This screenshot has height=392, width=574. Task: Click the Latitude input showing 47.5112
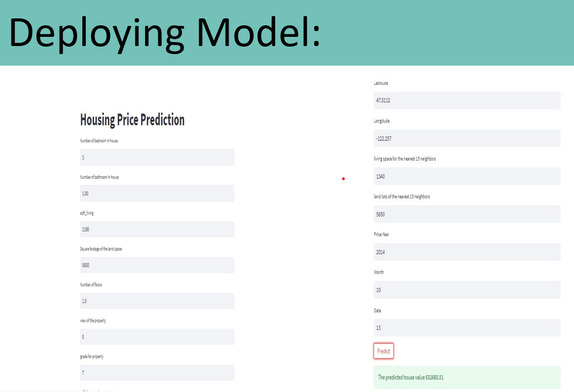(x=467, y=100)
